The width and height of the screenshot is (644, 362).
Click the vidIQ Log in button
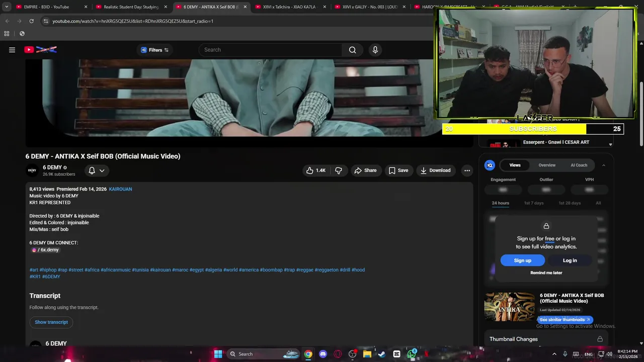570,260
